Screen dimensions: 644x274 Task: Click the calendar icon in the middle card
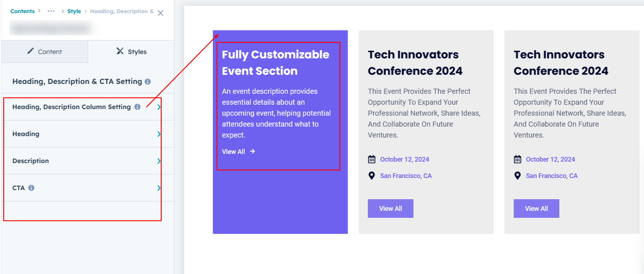[372, 159]
